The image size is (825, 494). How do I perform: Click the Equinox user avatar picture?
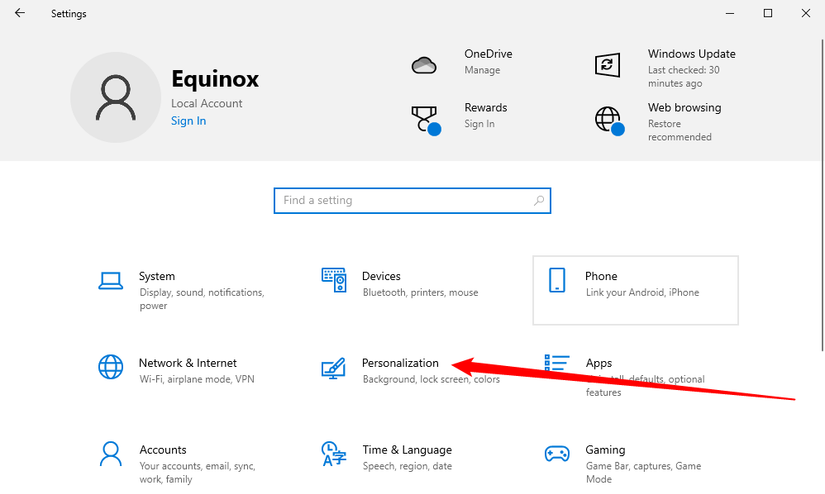pyautogui.click(x=116, y=97)
